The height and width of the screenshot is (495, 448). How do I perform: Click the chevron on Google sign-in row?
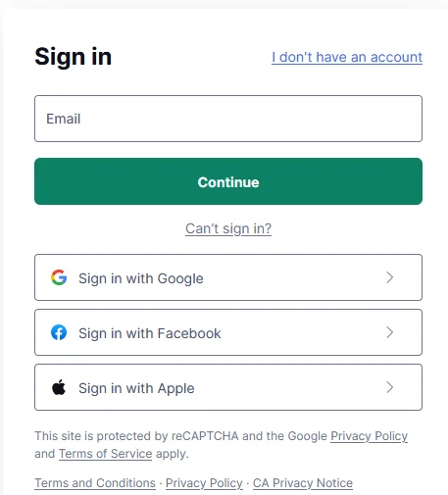tap(389, 277)
